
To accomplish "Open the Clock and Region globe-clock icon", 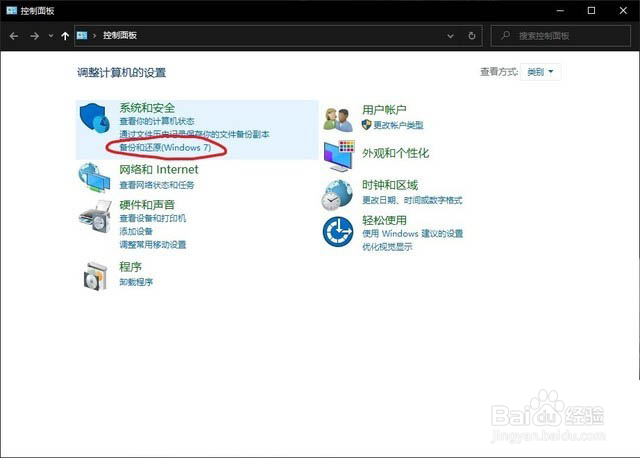I will point(337,195).
